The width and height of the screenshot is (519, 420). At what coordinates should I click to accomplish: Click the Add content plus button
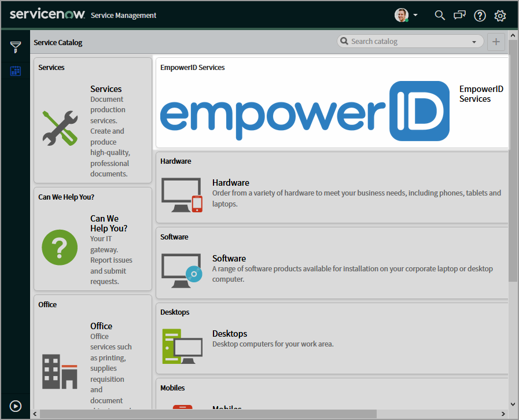(496, 42)
